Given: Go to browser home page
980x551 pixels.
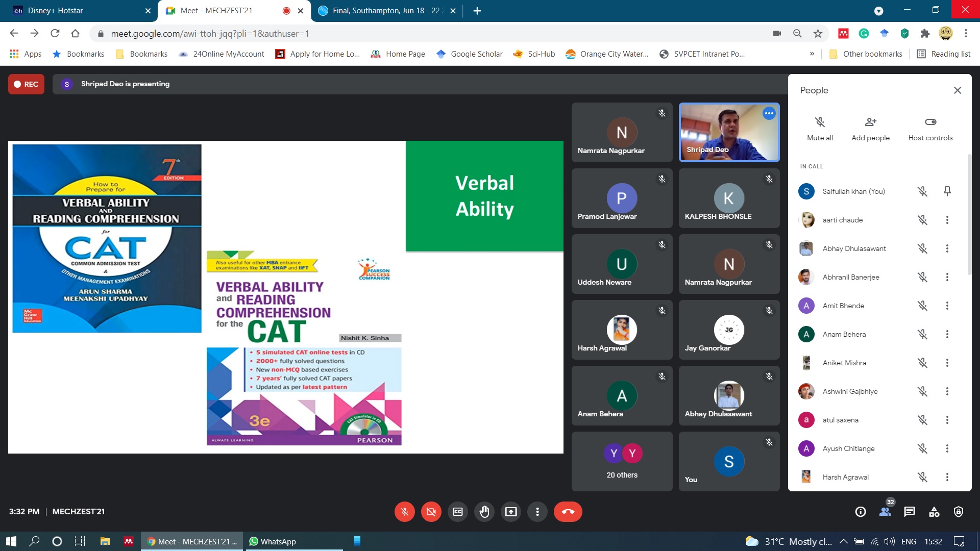Looking at the screenshot, I should [75, 34].
